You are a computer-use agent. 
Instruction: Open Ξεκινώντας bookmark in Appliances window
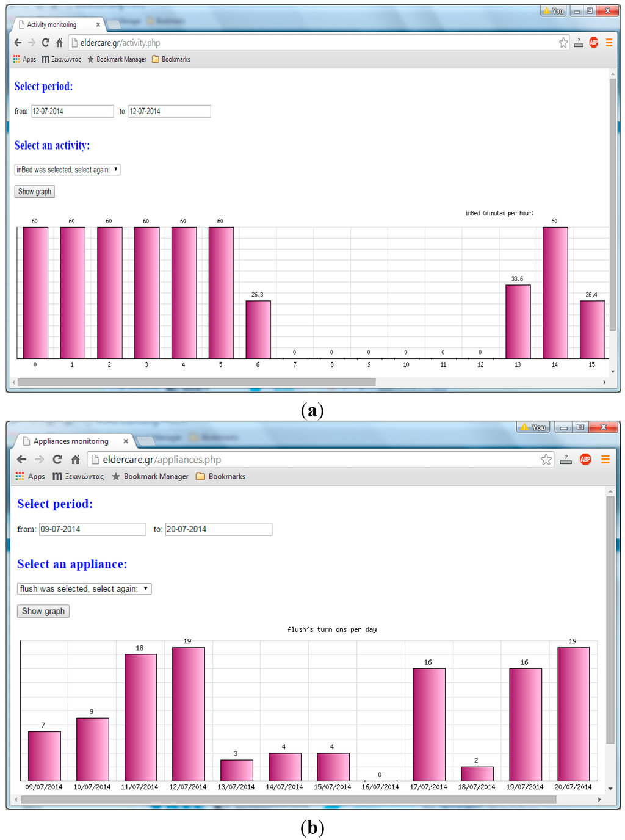point(78,476)
